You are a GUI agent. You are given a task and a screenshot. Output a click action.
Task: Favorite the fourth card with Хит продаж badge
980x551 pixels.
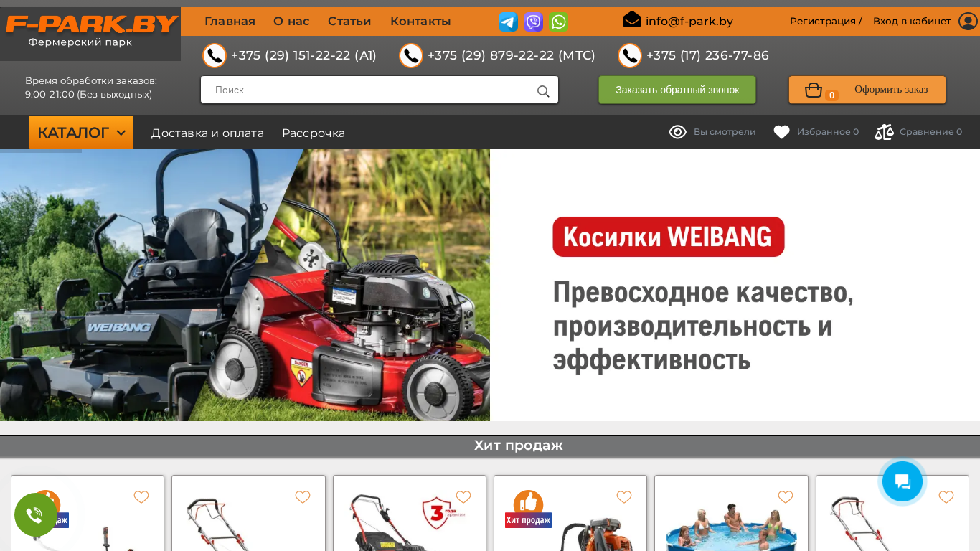pyautogui.click(x=624, y=497)
